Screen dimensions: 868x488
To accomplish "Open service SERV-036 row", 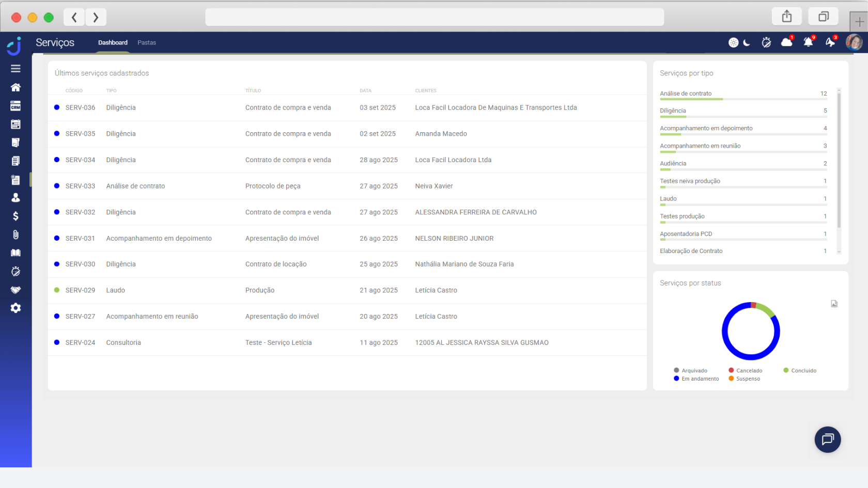I will (x=80, y=107).
